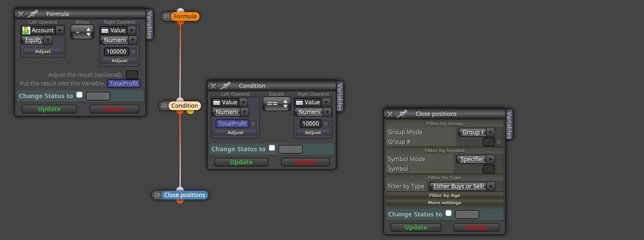Open Condition left operand Value dropdown
644x240 pixels.
244,102
